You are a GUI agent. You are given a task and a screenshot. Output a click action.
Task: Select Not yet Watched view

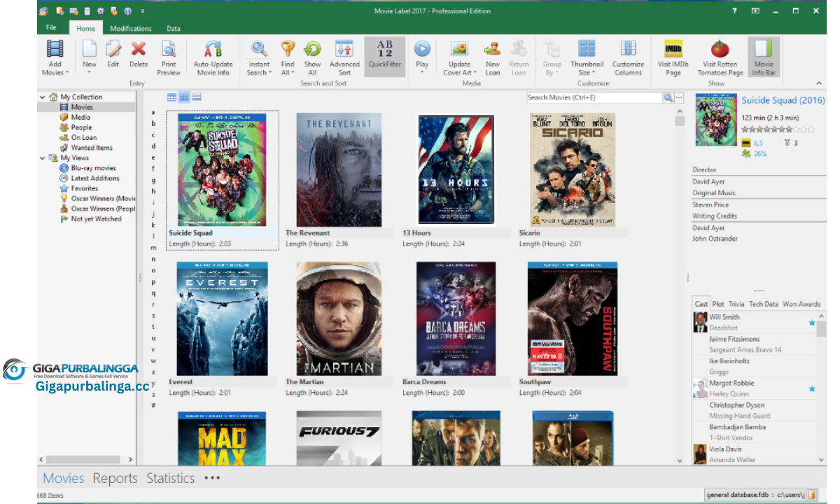tap(96, 219)
